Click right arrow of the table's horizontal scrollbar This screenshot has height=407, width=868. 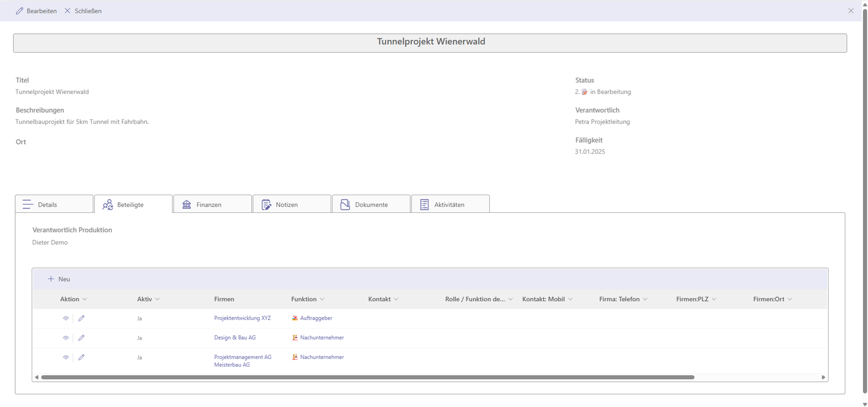[823, 377]
